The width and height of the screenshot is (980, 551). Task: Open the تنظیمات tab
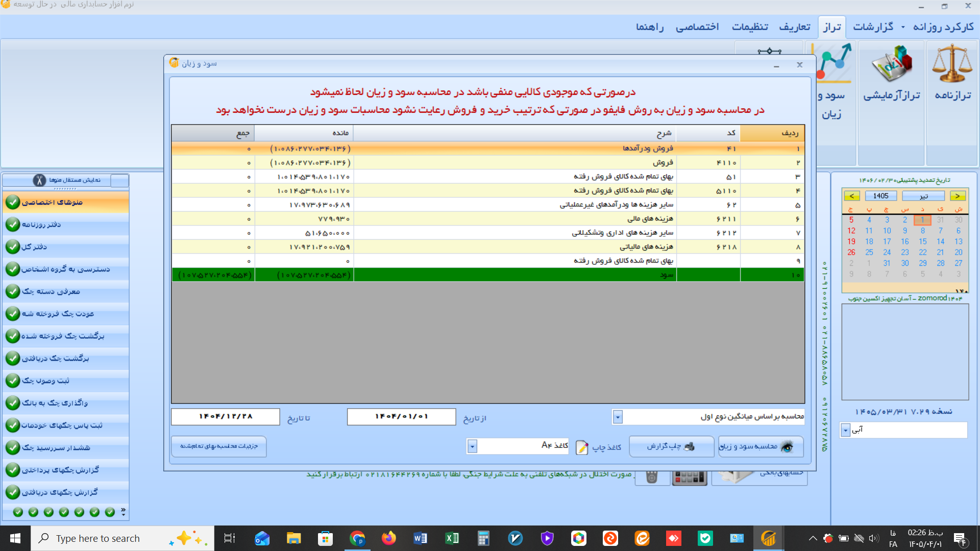[x=750, y=27]
